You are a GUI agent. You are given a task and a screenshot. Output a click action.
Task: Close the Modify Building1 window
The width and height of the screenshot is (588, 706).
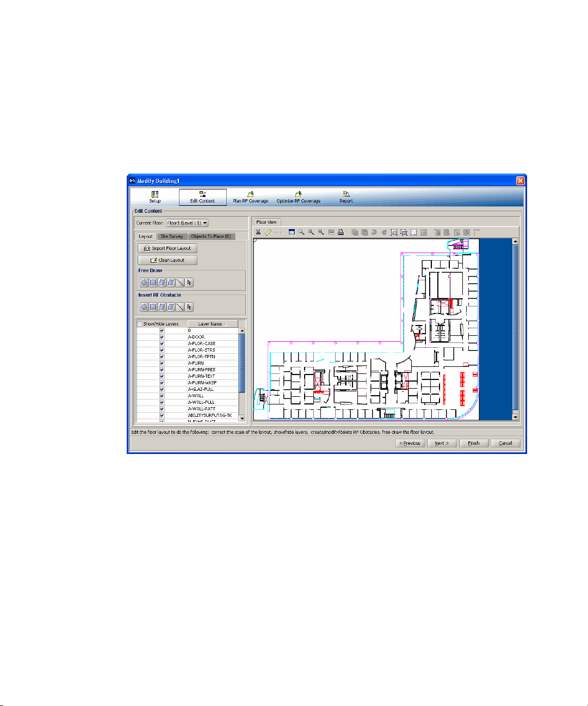click(520, 181)
